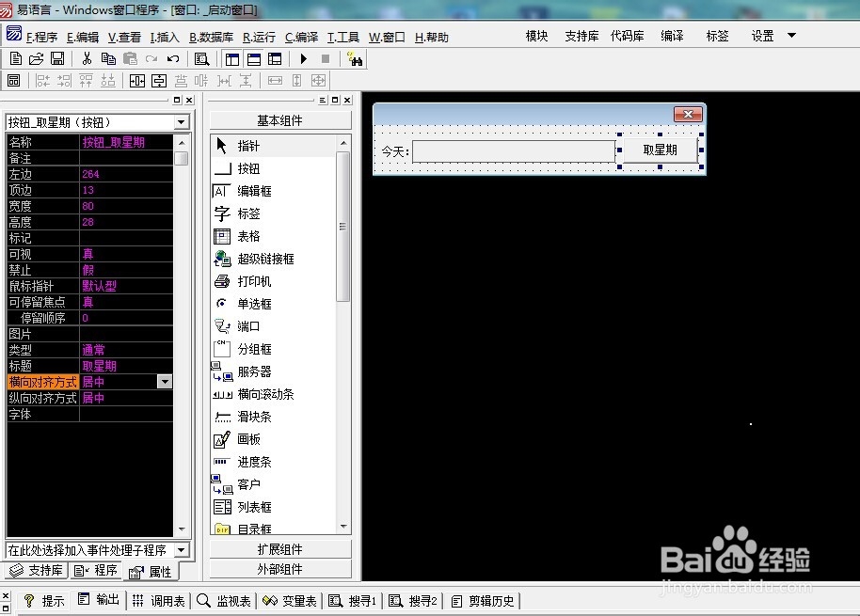Open the T.工具 menu
The height and width of the screenshot is (616, 860).
342,38
